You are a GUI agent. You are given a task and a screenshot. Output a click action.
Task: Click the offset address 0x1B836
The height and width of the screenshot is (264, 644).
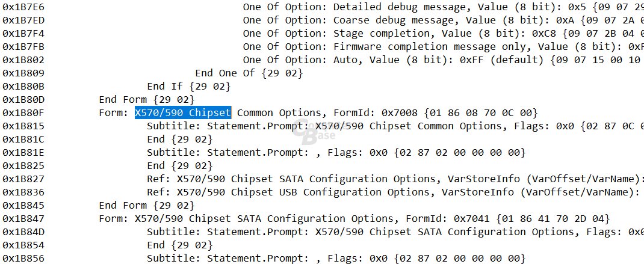click(x=26, y=192)
